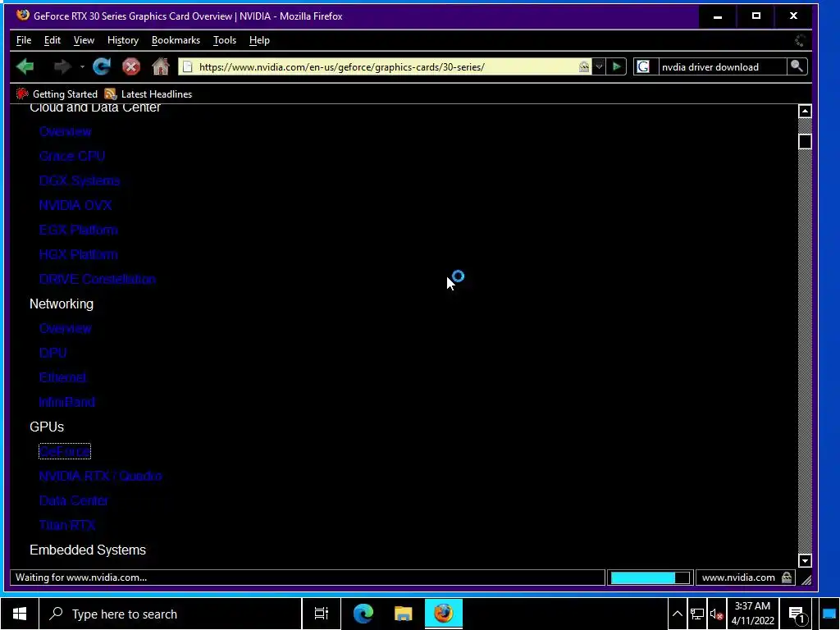Open the Getting Started bookmark

point(57,94)
